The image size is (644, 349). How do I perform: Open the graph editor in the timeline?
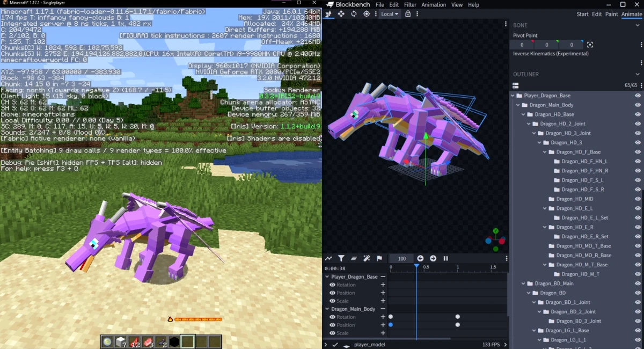click(329, 258)
